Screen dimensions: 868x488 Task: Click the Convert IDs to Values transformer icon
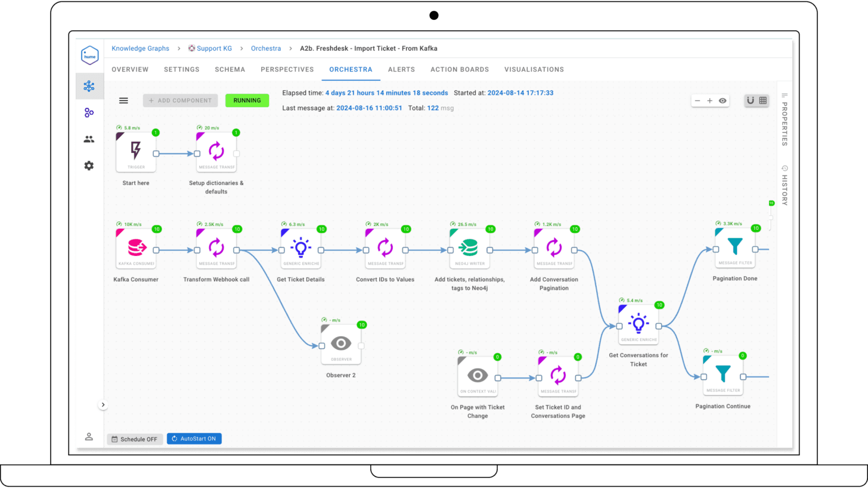385,247
